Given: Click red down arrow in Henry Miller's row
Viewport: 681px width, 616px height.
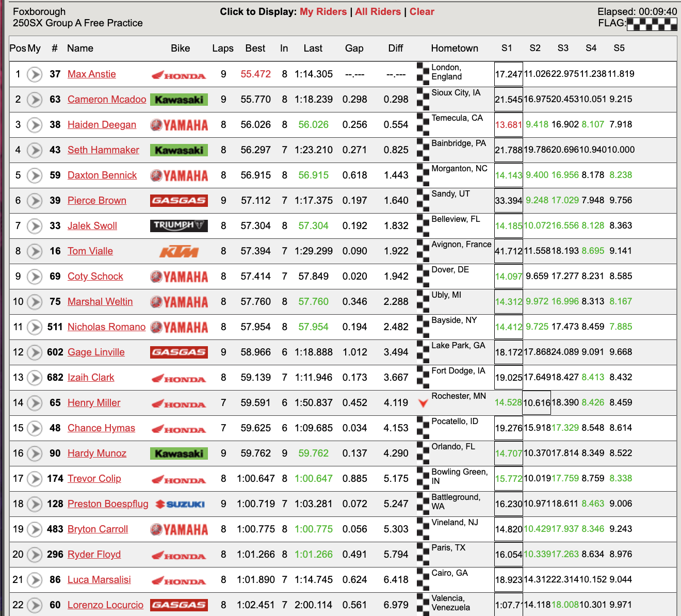Looking at the screenshot, I should point(423,403).
